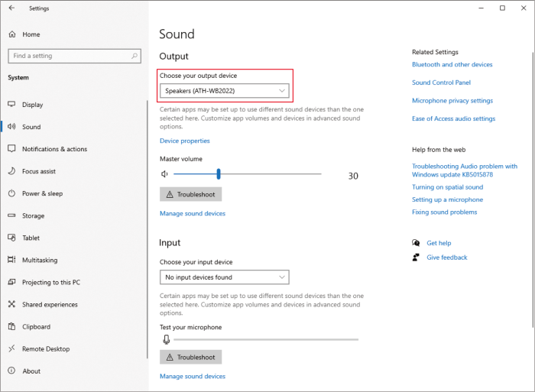
Task: Click the Power & sleep icon
Action: (11, 193)
